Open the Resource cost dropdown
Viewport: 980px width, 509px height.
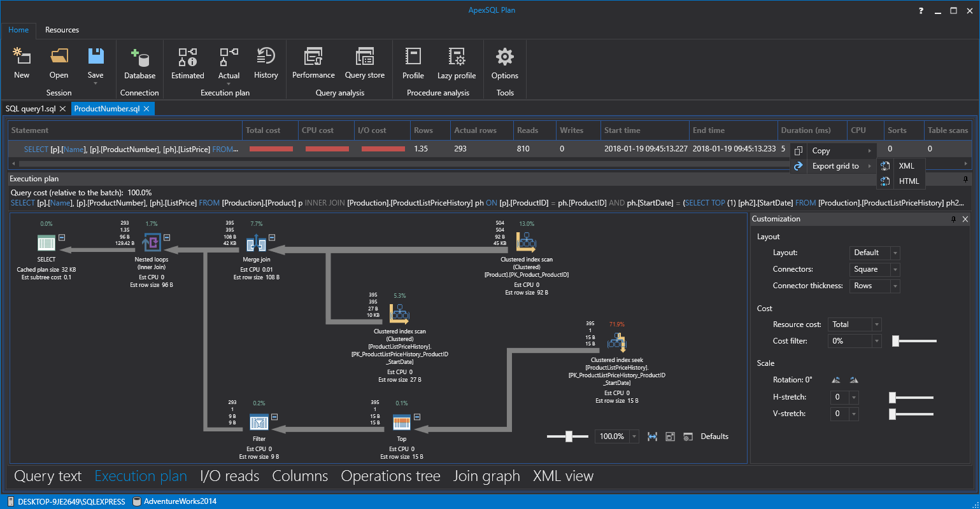tap(854, 324)
